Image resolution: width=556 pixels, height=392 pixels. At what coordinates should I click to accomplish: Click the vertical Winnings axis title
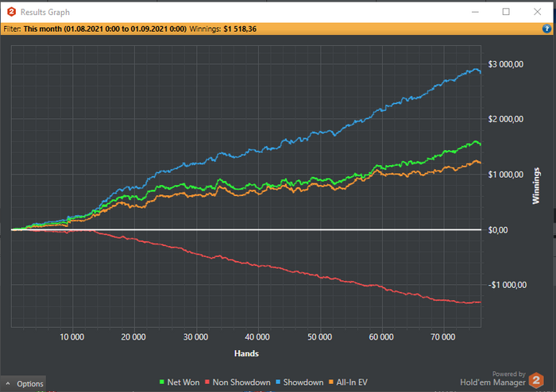[536, 186]
